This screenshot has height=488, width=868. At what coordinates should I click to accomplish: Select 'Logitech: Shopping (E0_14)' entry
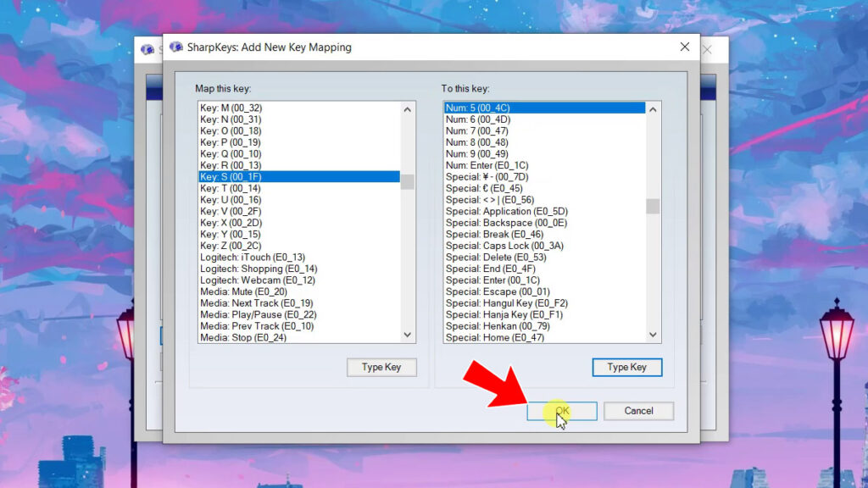[299, 269]
